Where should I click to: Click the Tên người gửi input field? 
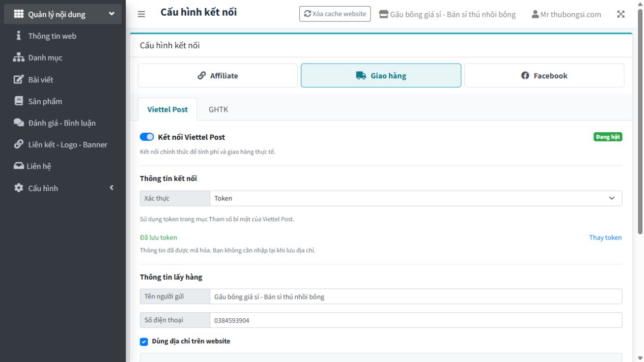click(416, 296)
